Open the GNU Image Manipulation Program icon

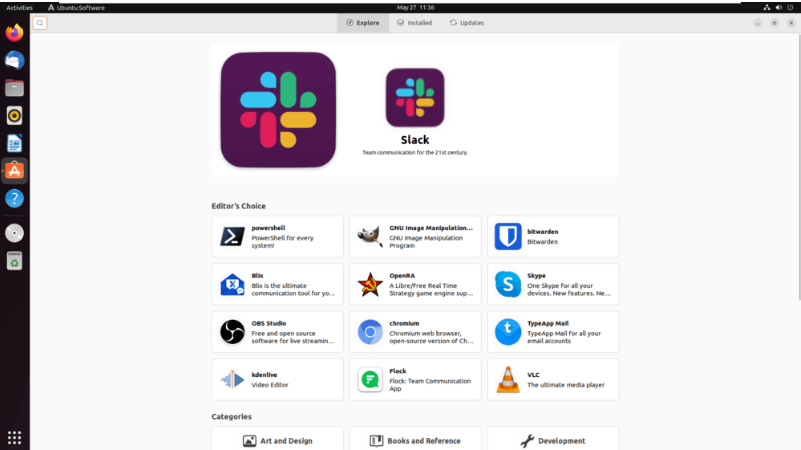click(370, 236)
